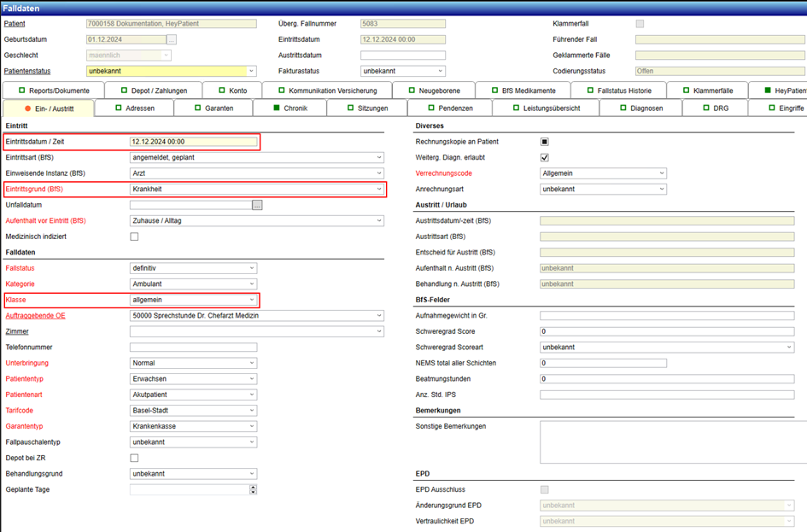807x532 pixels.
Task: Enable the Depot bei ZR checkbox
Action: point(134,458)
